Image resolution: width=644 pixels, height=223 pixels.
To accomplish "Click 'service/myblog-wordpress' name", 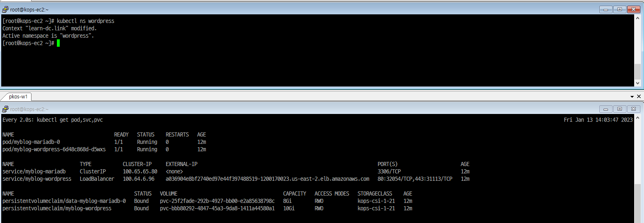I will (37, 179).
